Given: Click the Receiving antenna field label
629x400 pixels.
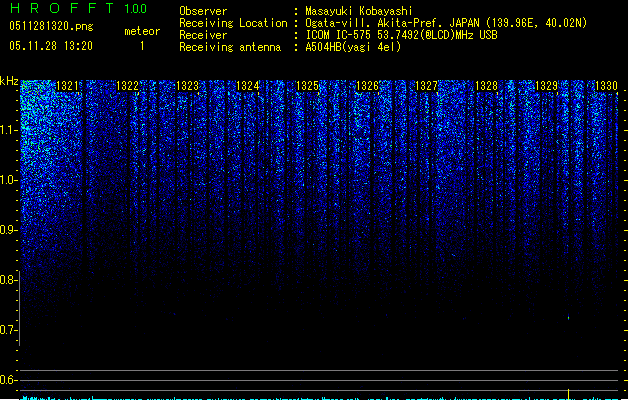Looking at the screenshot, I should 230,47.
